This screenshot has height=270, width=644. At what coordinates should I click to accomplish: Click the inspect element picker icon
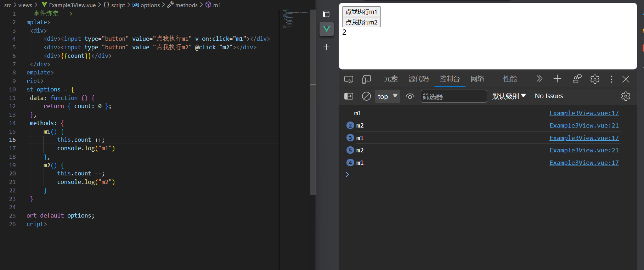coord(349,79)
